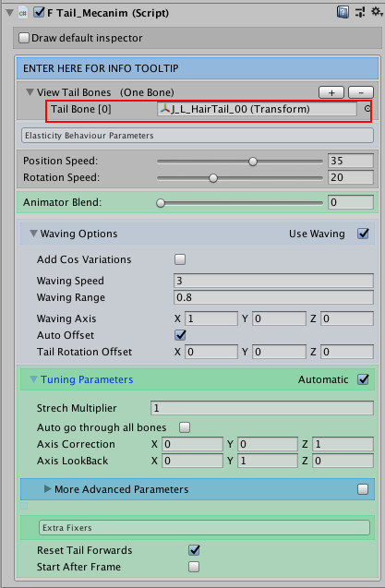
Task: Toggle More Advanced Parameters checkbox
Action: pyautogui.click(x=363, y=489)
